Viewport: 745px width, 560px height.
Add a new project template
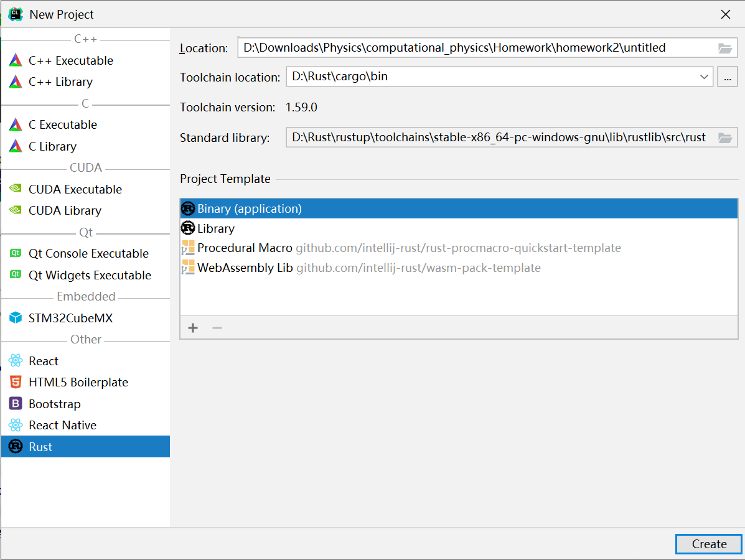(193, 328)
